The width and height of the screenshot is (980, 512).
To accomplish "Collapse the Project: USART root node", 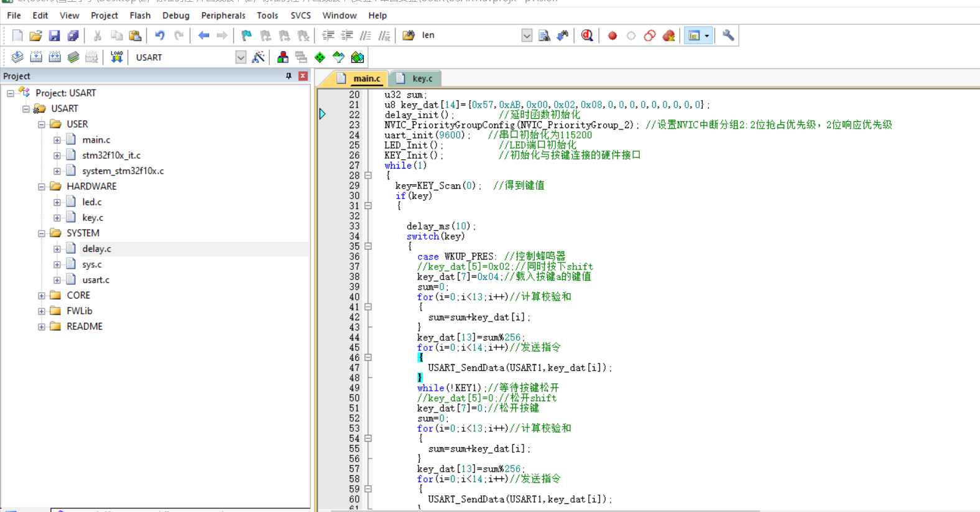I will [11, 93].
